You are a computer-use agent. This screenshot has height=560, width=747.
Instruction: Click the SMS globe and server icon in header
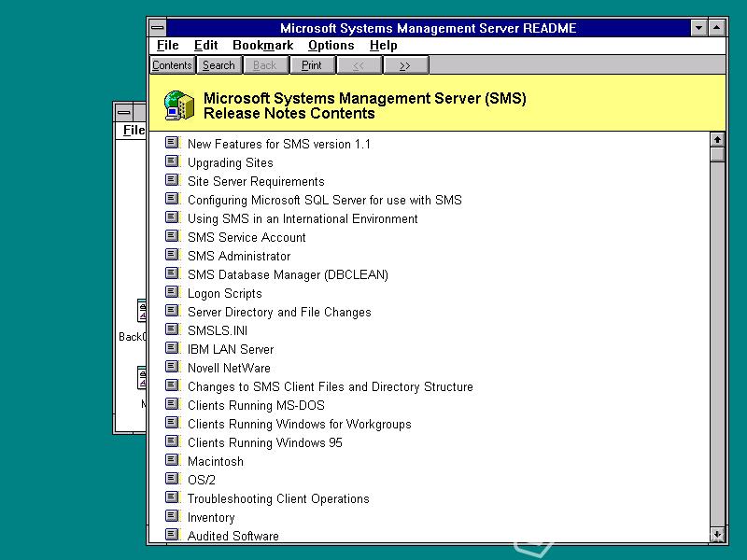pyautogui.click(x=179, y=105)
